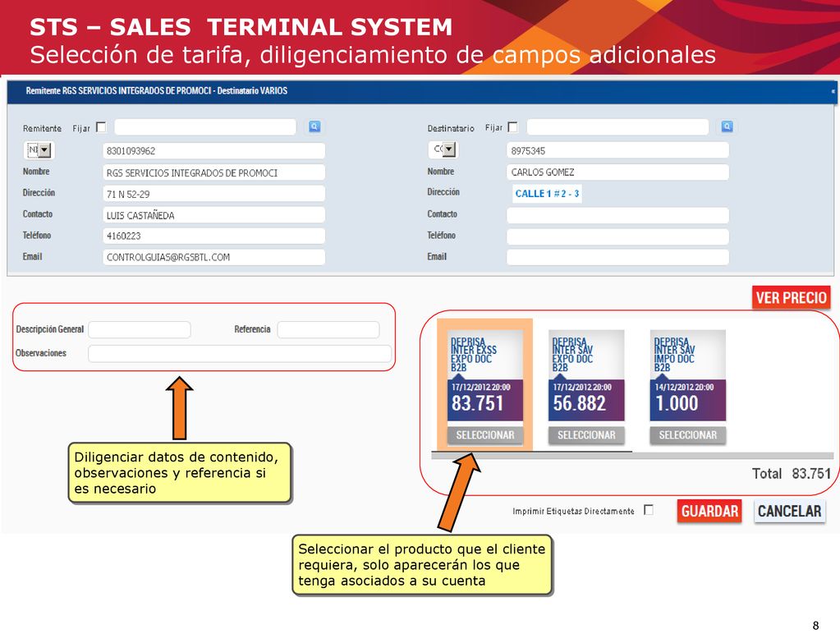The image size is (840, 643).
Task: Click the Remitente RGS SERVICIOS header title
Action: coord(157,91)
